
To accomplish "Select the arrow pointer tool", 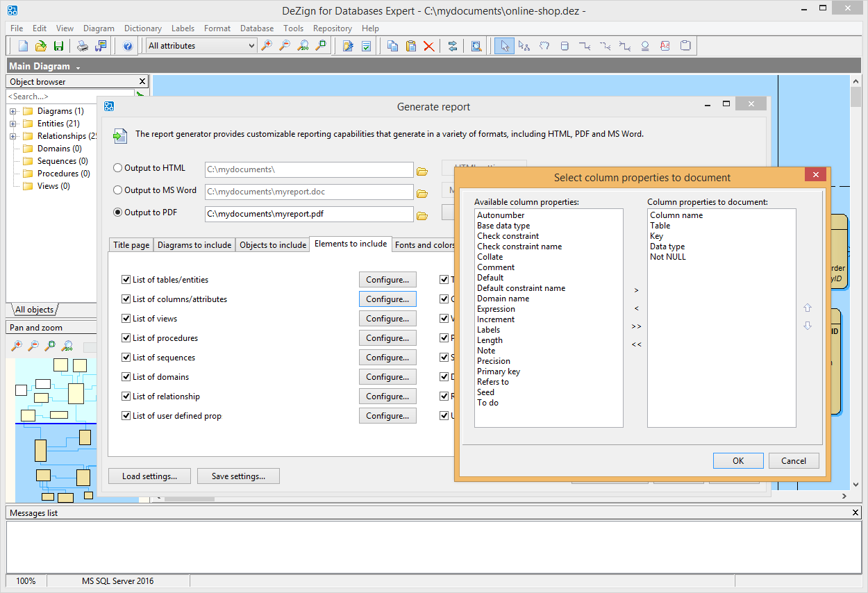I will (505, 46).
